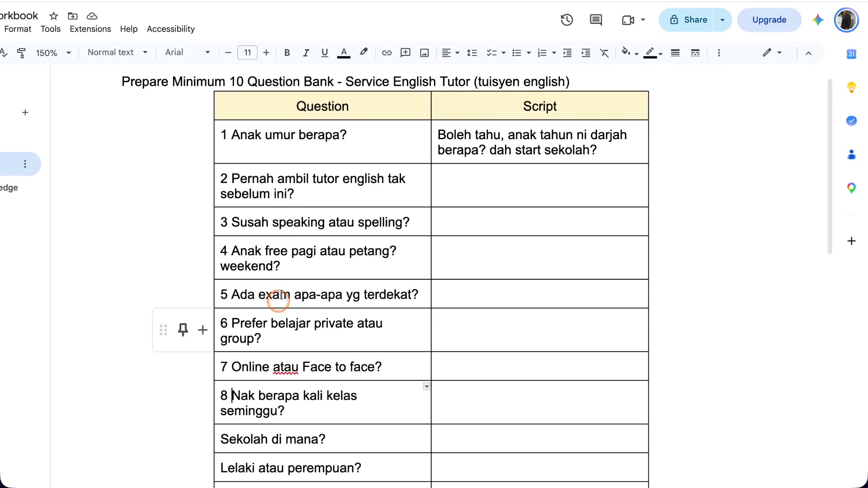Viewport: 868px width, 488px height.
Task: Open the comments panel icon
Action: [x=596, y=20]
